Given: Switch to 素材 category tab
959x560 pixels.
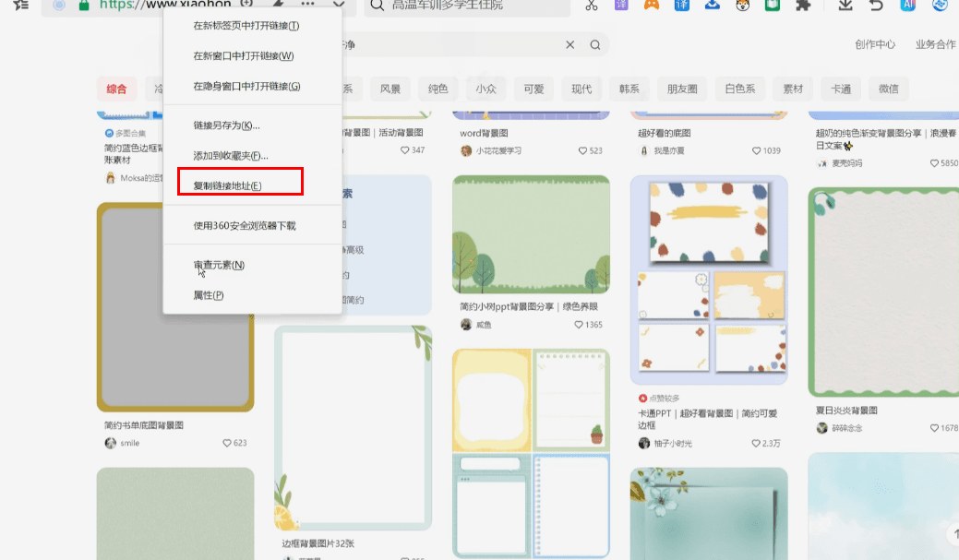Looking at the screenshot, I should pyautogui.click(x=793, y=89).
